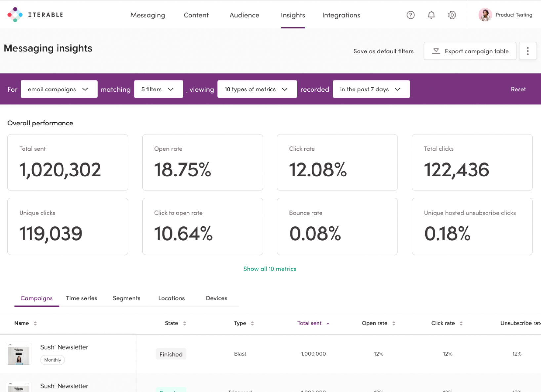Open the in the past 7 days dropdown
Screen dimensions: 541x392
click(x=371, y=89)
